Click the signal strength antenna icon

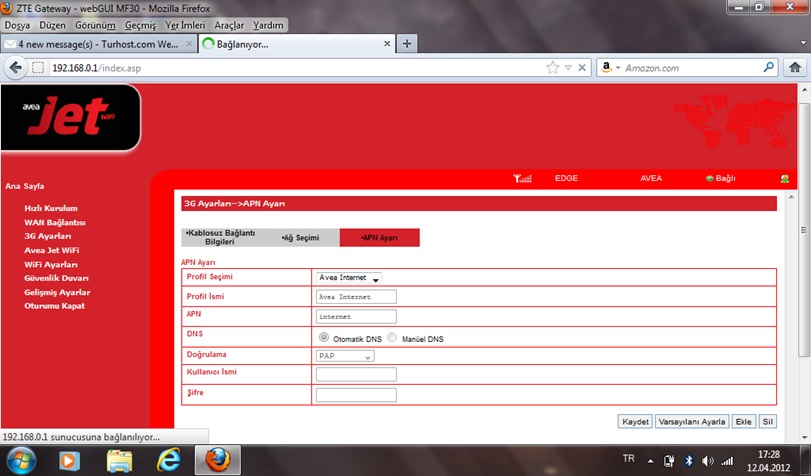(522, 178)
